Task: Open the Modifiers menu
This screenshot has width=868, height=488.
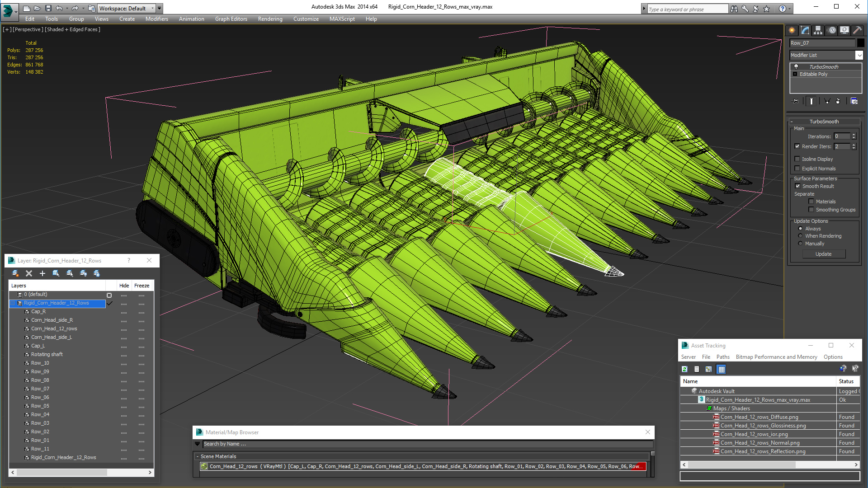Action: click(157, 19)
